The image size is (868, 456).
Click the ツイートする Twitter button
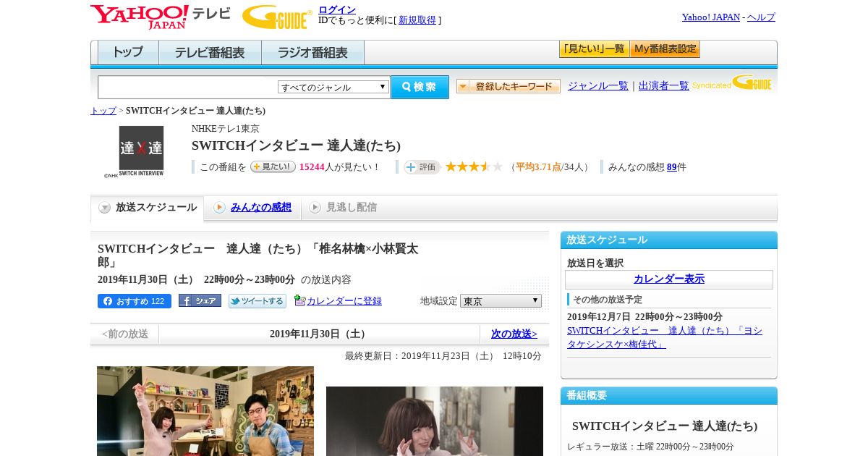pos(258,301)
